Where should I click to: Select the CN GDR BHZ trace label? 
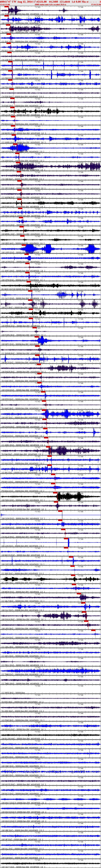click(23, 161)
